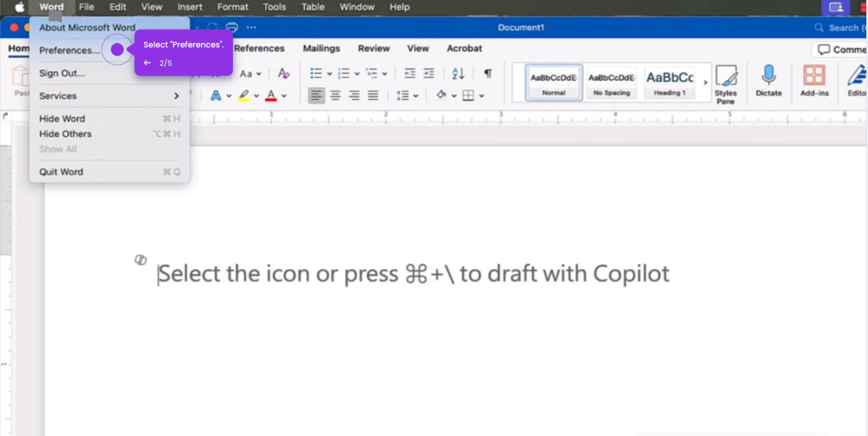This screenshot has width=868, height=436.
Task: Open the Apple menu
Action: tap(20, 7)
